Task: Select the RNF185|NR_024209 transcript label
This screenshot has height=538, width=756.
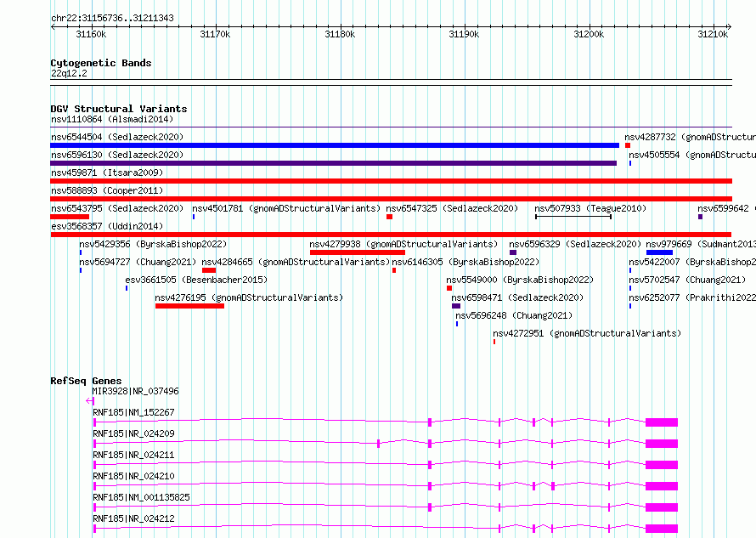Action: 133,433
